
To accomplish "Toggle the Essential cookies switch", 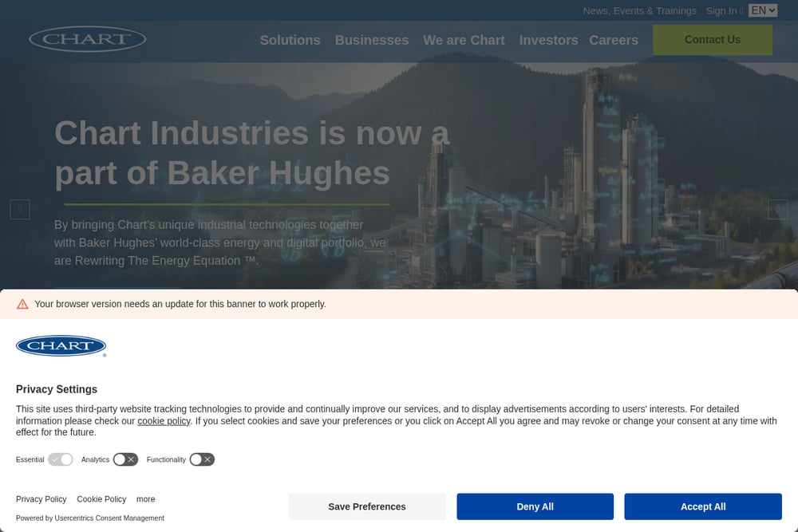I will coord(61,459).
